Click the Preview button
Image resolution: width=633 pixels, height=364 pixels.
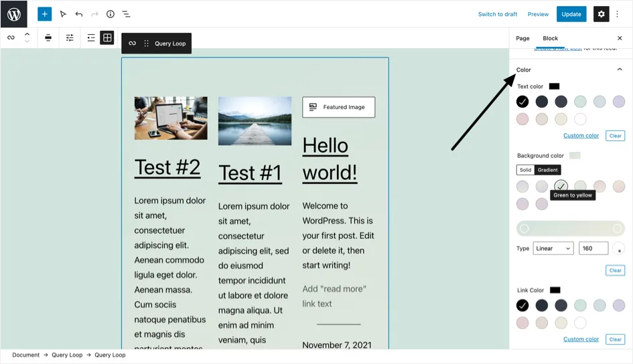pyautogui.click(x=538, y=14)
